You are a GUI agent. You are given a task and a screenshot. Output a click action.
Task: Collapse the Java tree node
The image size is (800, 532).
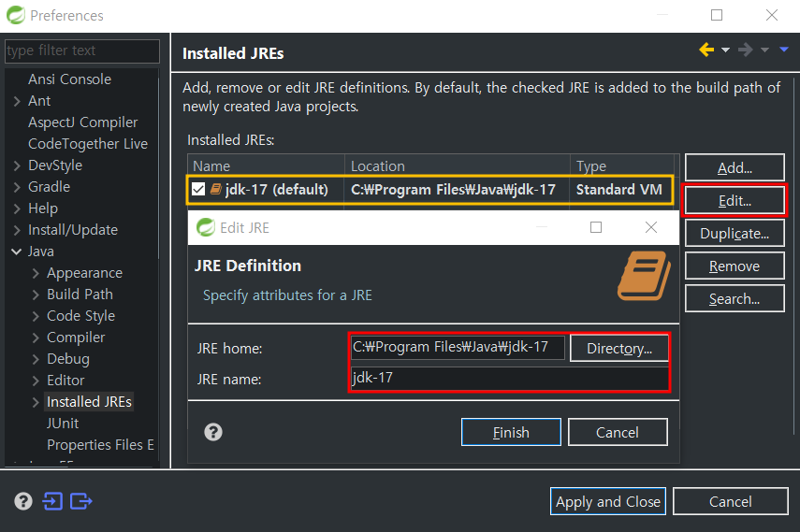click(16, 252)
